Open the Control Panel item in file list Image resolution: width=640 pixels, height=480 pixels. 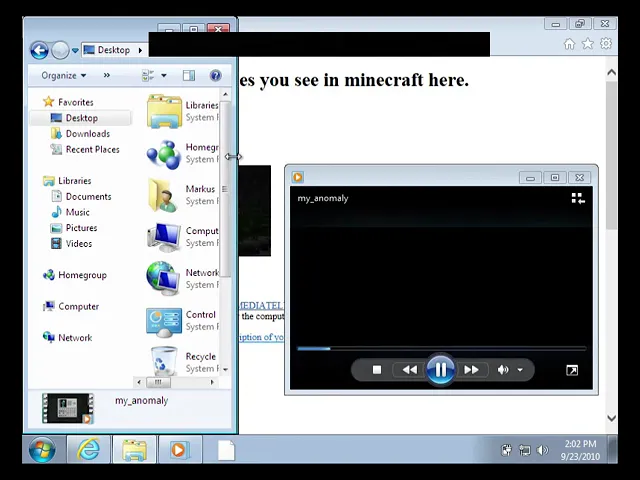pos(165,320)
